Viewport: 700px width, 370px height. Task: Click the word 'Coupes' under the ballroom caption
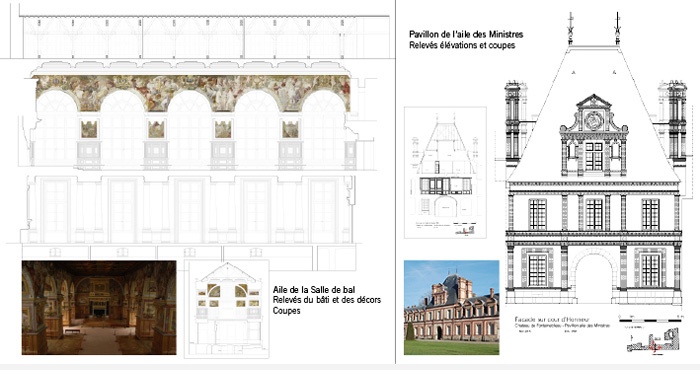(x=287, y=310)
